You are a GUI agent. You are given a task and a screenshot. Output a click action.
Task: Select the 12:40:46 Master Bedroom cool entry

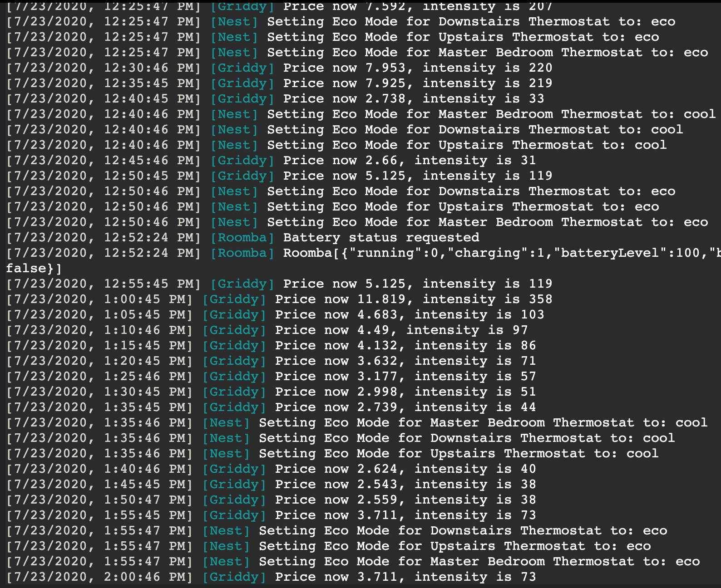[x=361, y=114]
